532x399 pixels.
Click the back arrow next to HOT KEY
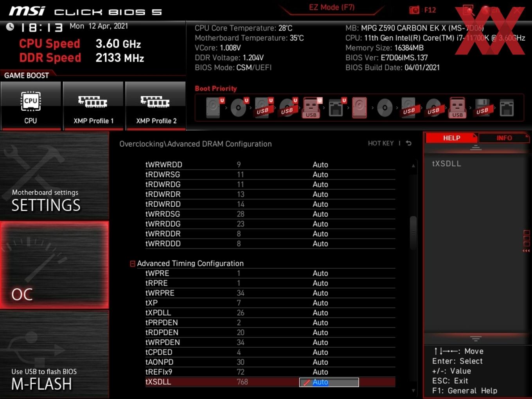coord(409,143)
